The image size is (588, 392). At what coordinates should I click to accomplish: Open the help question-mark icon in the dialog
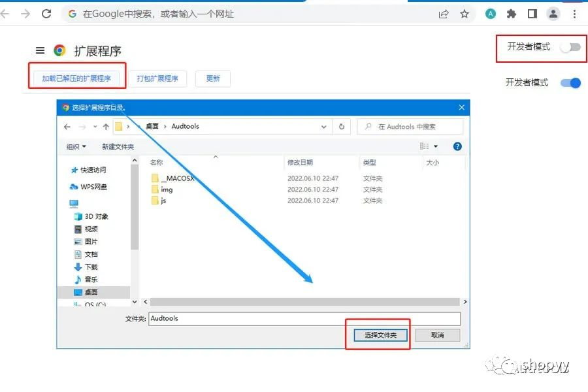coord(457,146)
